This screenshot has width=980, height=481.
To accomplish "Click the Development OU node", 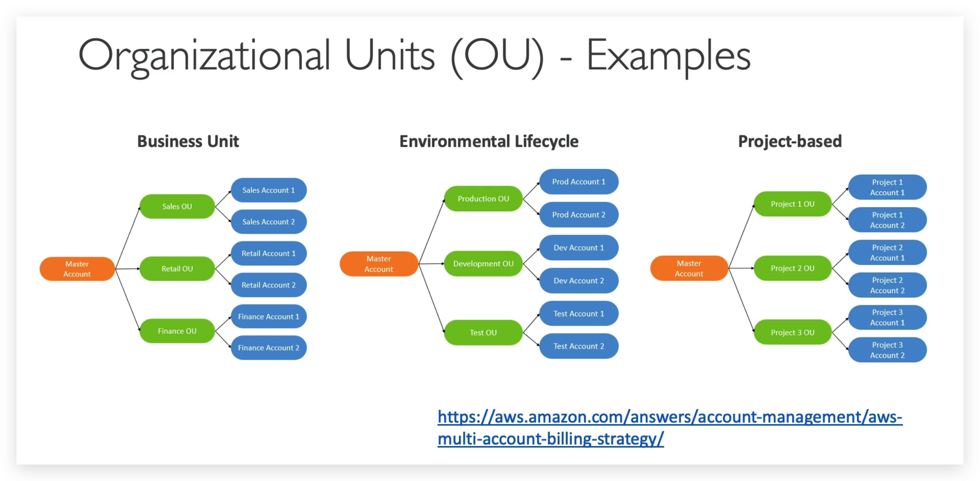I will 483,264.
